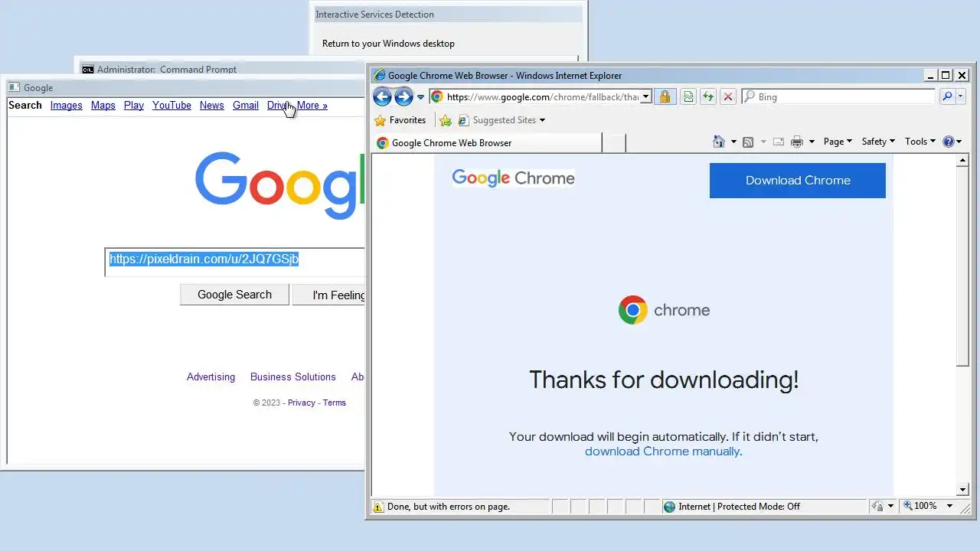Viewport: 980px width, 551px height.
Task: Click the I'm Feeling Lucky button
Action: point(329,295)
